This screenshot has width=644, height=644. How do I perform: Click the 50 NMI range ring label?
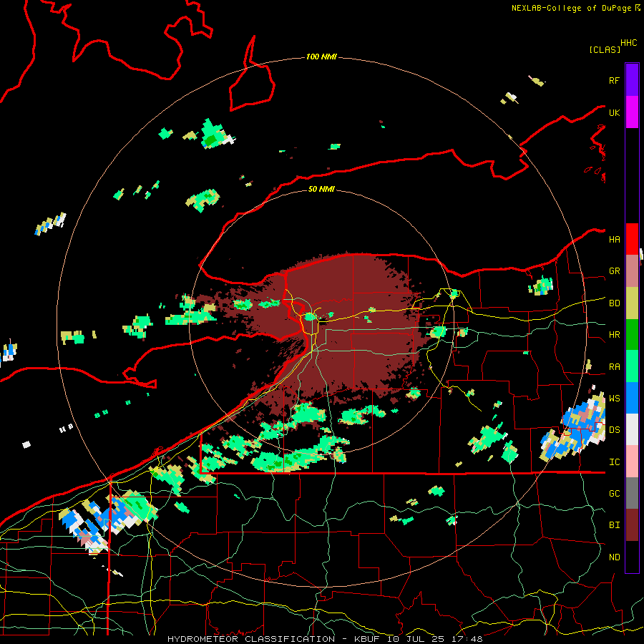(x=321, y=189)
